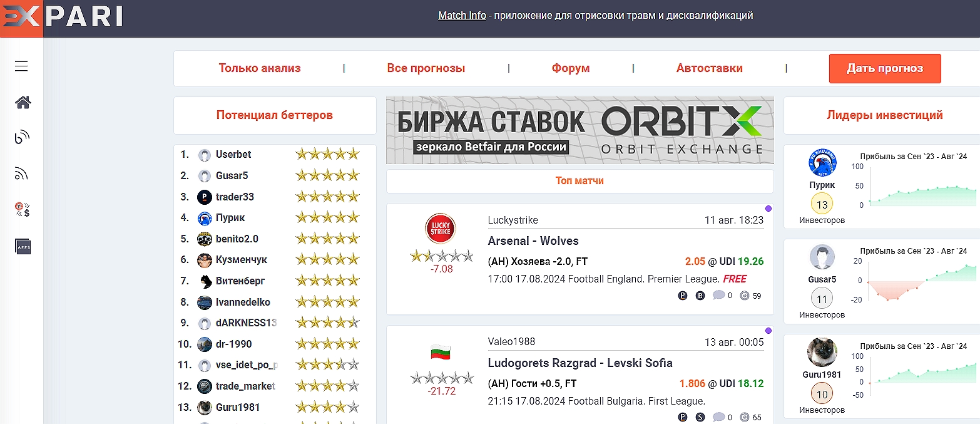Open the 'Только анализ' tab

260,68
